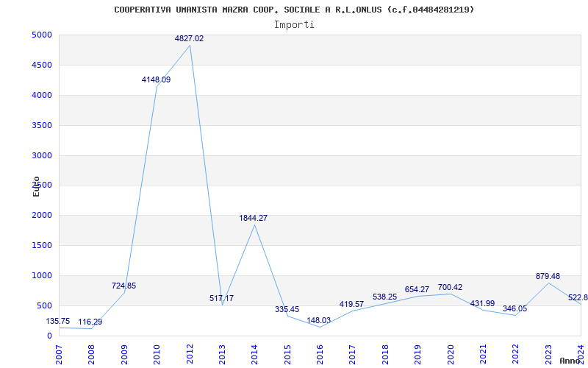
Task: Select the 4148.09 data label
Action: 156,79
